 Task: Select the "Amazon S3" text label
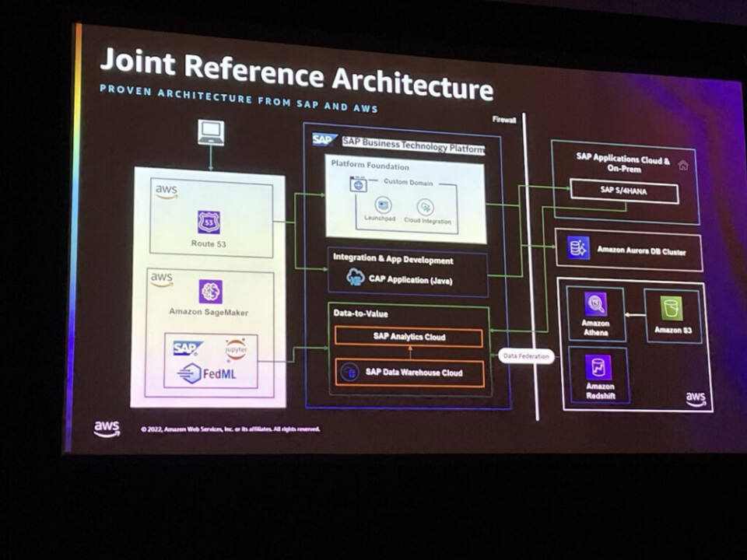coord(672,330)
